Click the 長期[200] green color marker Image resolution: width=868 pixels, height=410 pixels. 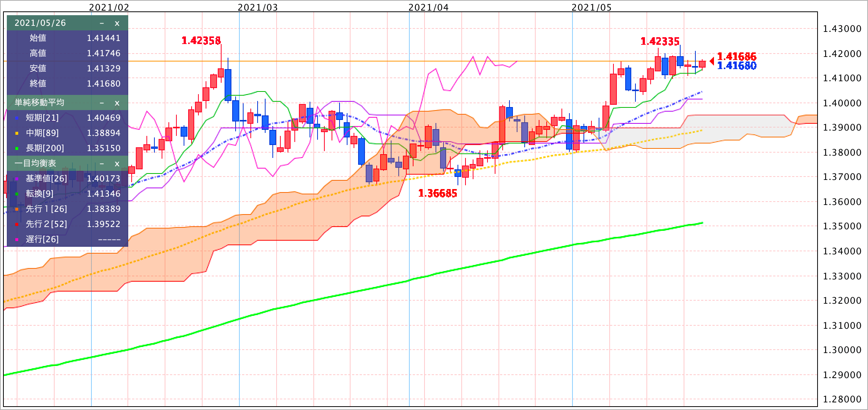17,149
